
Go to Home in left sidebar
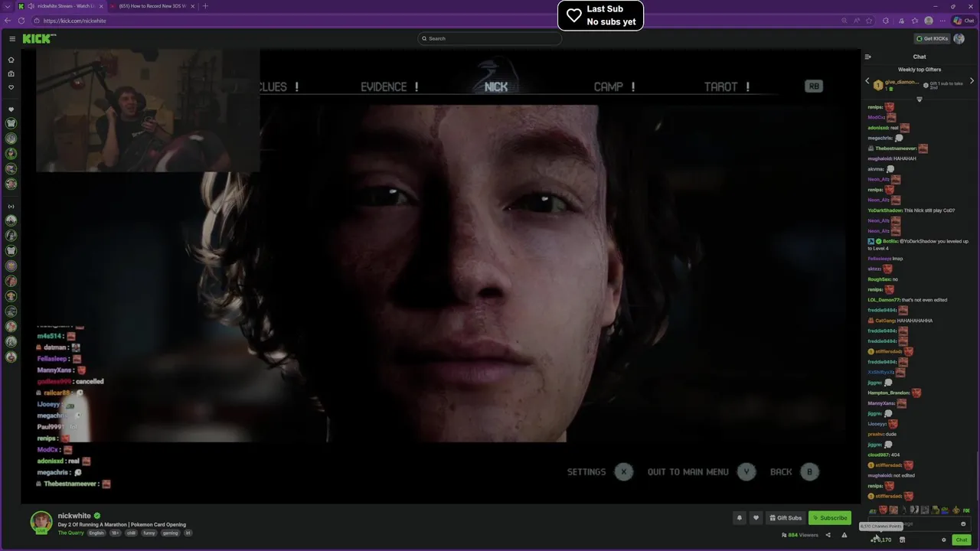coord(11,60)
